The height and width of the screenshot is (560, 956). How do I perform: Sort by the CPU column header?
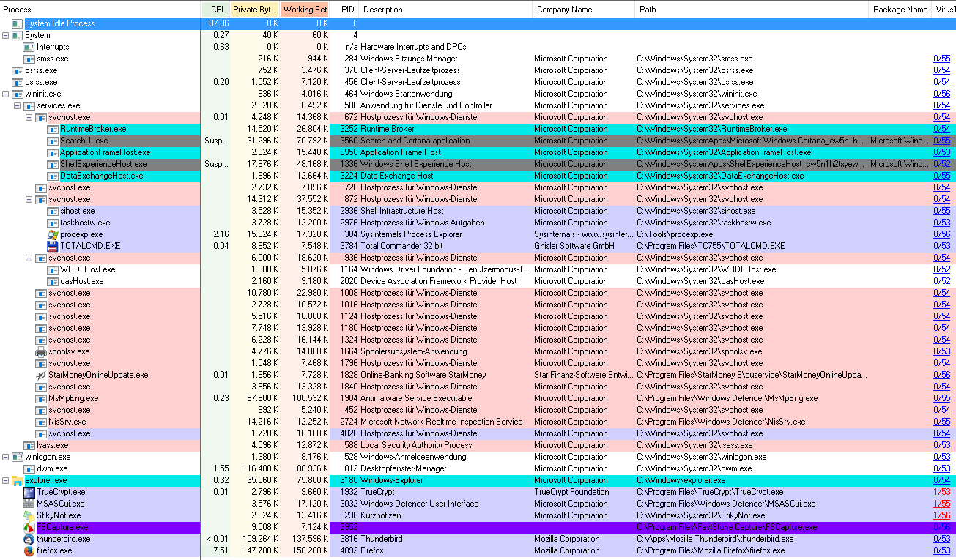pos(218,10)
